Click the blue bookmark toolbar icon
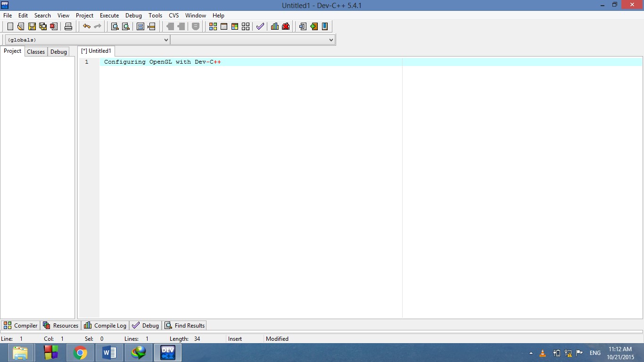Viewport: 644px width, 362px height. (x=325, y=26)
